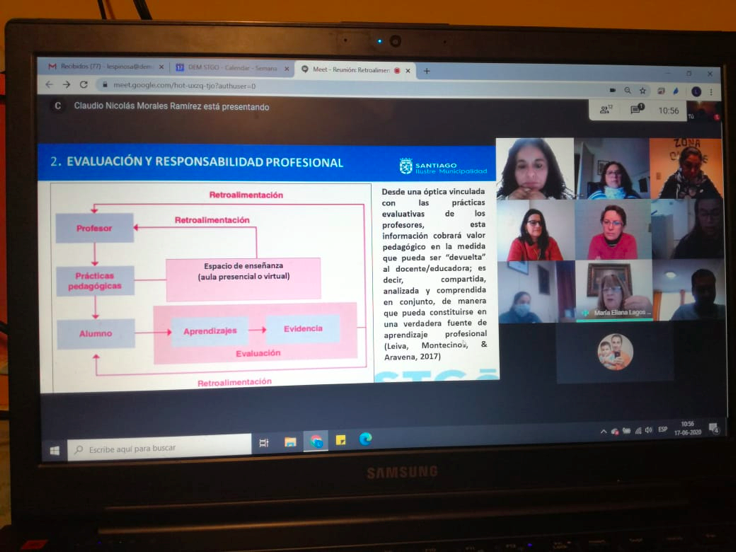Click the battery tray icon
The width and height of the screenshot is (736, 552).
(626, 431)
